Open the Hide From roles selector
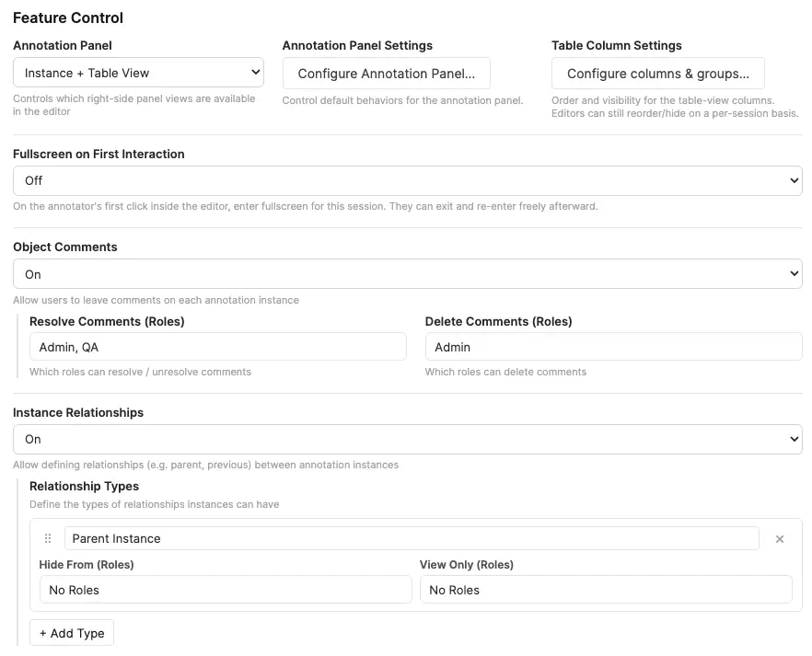 click(x=226, y=589)
